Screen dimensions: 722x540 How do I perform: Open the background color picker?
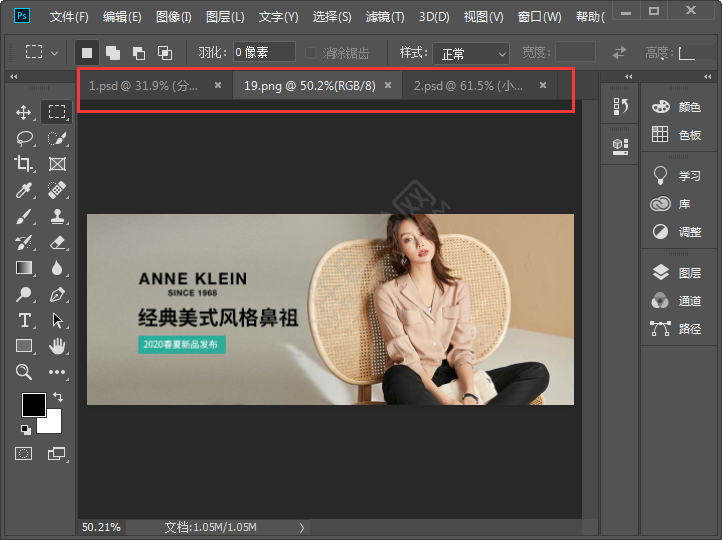point(52,424)
